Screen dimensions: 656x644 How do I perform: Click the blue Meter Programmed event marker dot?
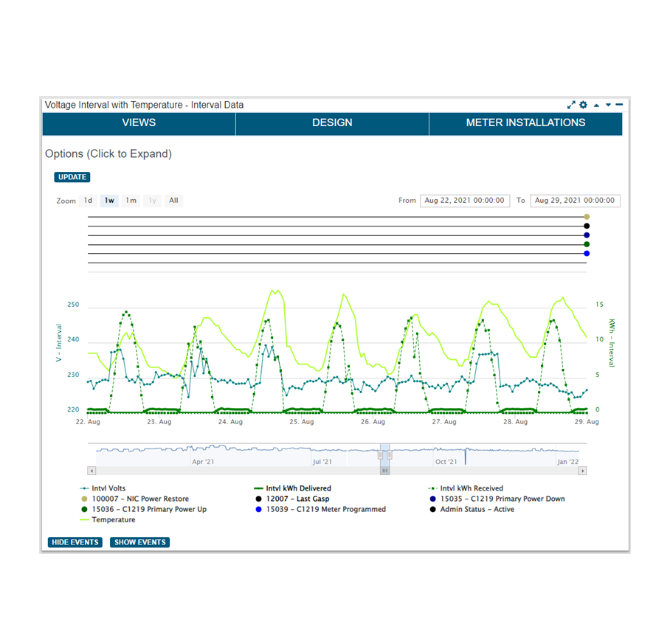(587, 254)
